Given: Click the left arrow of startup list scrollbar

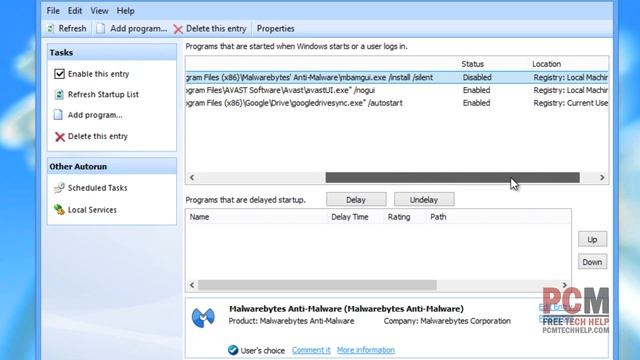Looking at the screenshot, I should (x=192, y=178).
